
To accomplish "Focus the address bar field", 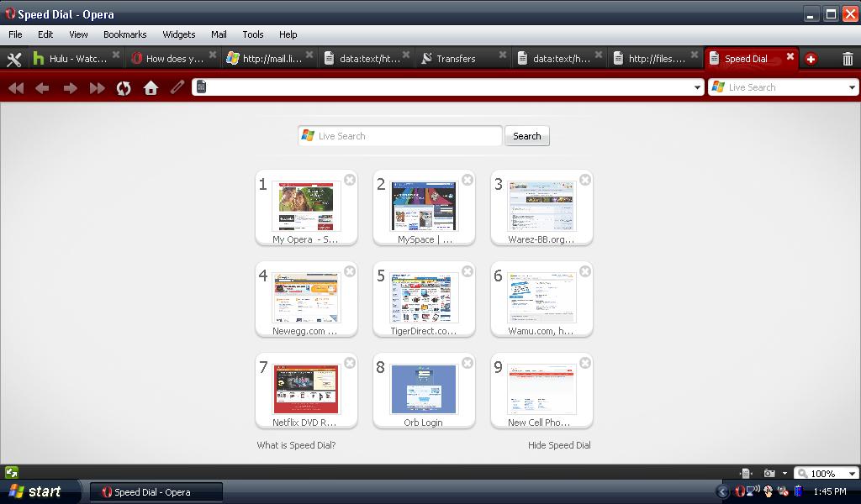I will coord(447,87).
